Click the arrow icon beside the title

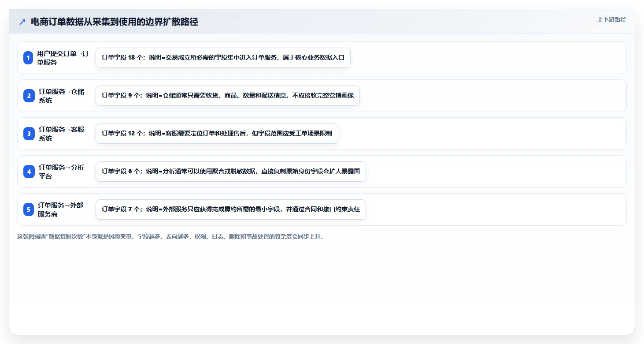[22, 22]
